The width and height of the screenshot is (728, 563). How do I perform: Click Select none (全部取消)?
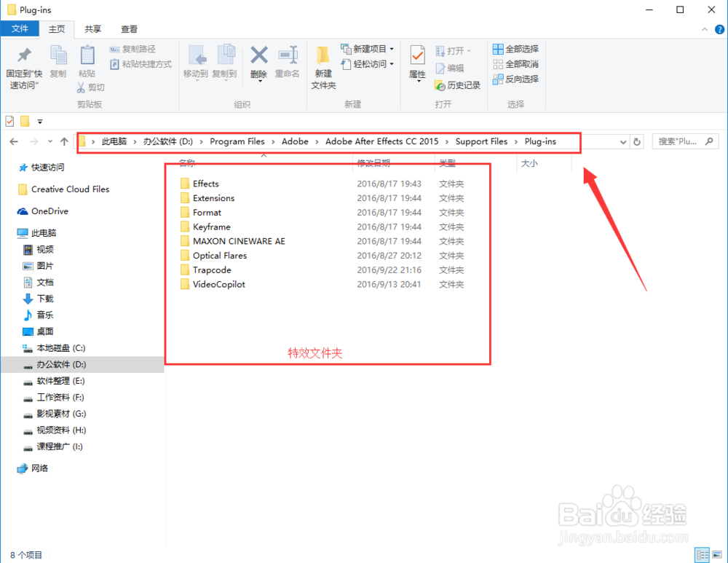pos(516,64)
